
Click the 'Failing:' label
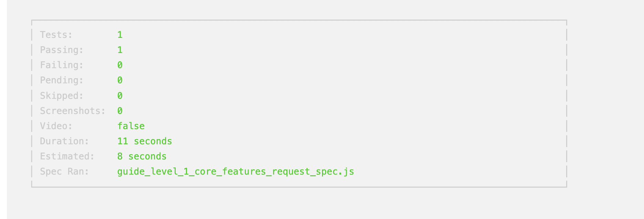tap(62, 65)
